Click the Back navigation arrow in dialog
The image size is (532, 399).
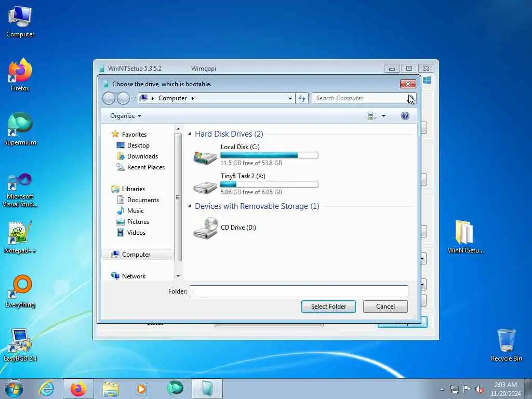coord(109,98)
